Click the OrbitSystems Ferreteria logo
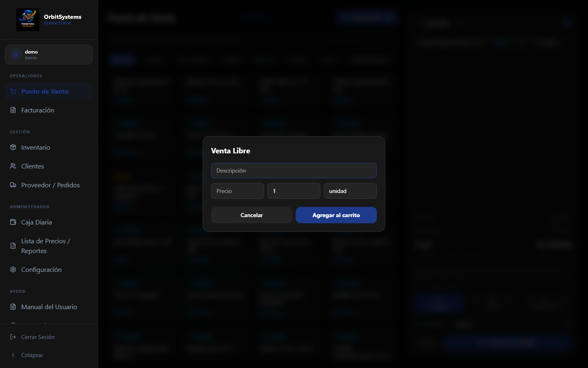This screenshot has width=588, height=368. point(28,20)
